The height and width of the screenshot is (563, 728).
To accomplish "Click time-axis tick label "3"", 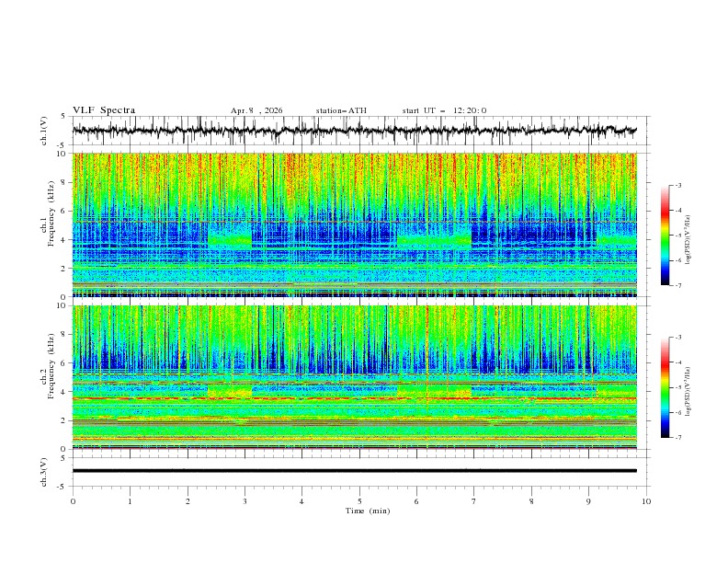I will click(x=245, y=501).
